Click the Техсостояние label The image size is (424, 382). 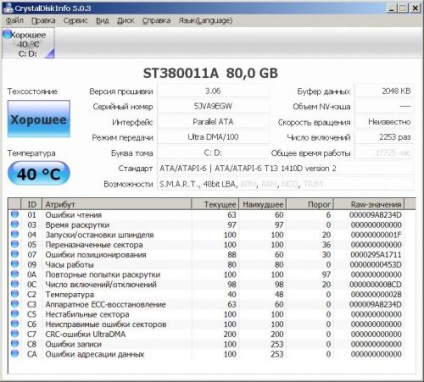coord(32,91)
